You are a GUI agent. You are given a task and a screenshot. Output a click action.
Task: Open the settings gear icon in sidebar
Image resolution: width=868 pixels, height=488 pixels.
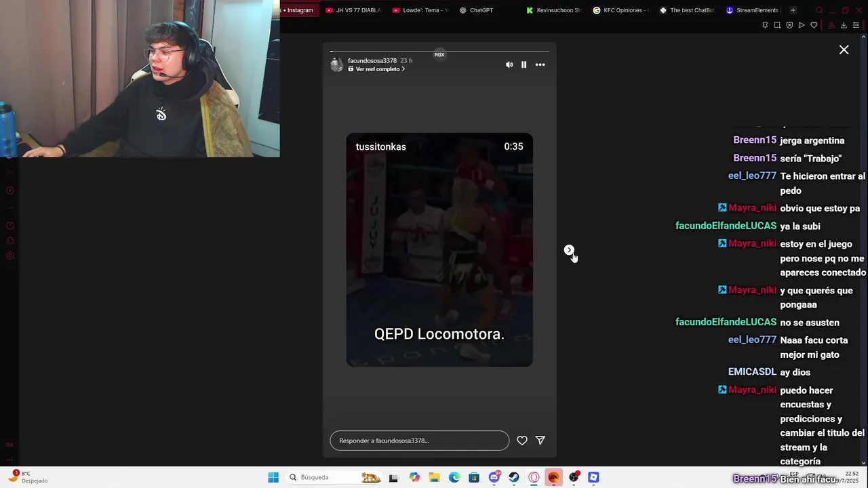pos(10,256)
